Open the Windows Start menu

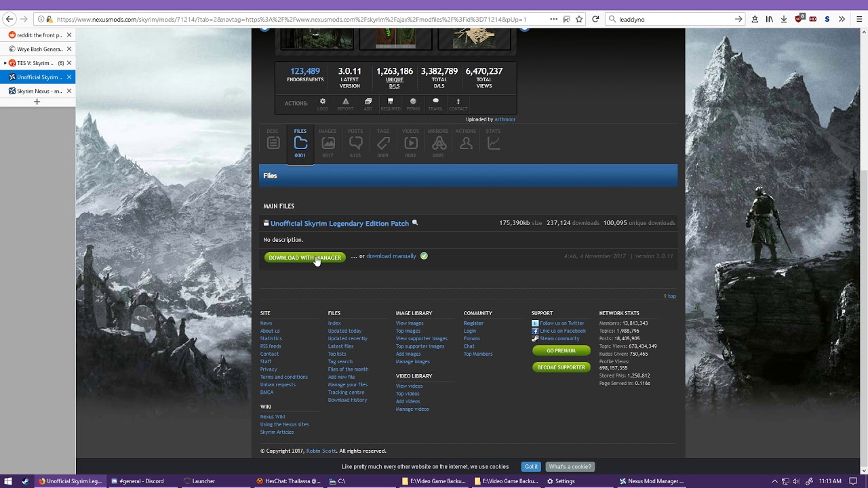pos(9,481)
